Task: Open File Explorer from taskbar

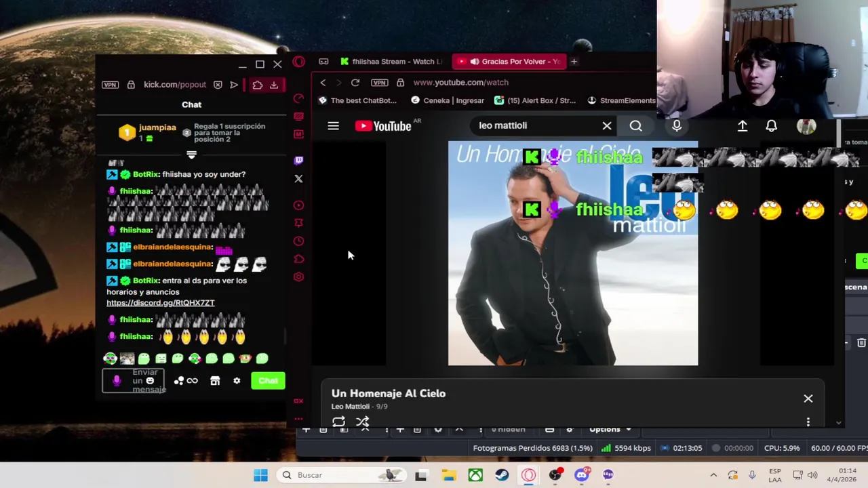Action: [448, 475]
